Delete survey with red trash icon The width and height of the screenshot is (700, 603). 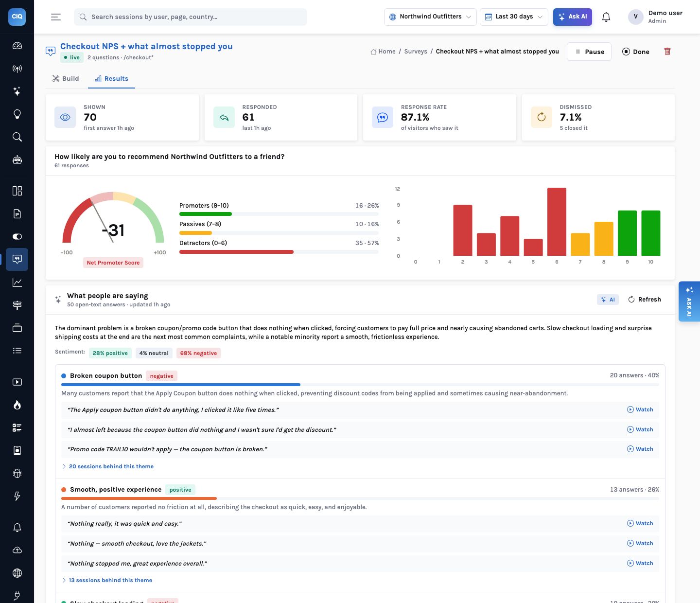point(667,52)
